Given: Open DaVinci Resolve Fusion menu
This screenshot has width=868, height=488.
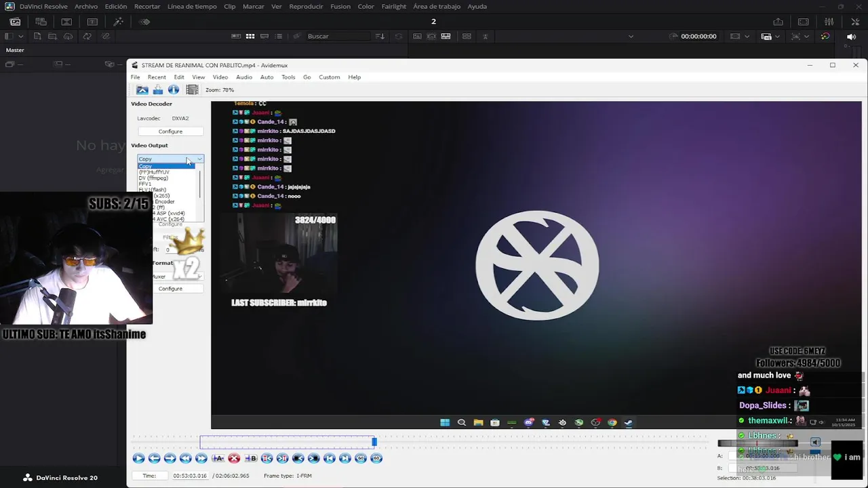Looking at the screenshot, I should click(x=340, y=6).
